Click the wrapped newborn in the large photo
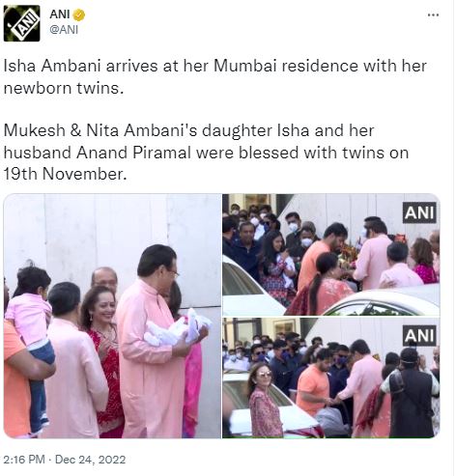The image size is (456, 476). (177, 327)
